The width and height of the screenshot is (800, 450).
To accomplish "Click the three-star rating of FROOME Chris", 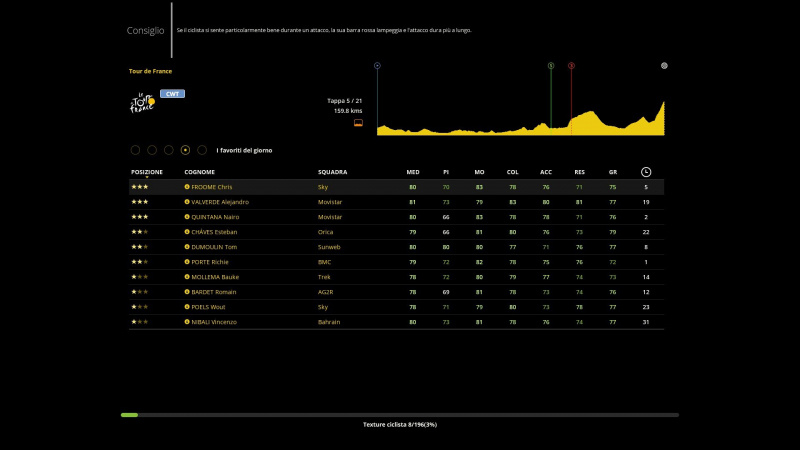I will 140,187.
